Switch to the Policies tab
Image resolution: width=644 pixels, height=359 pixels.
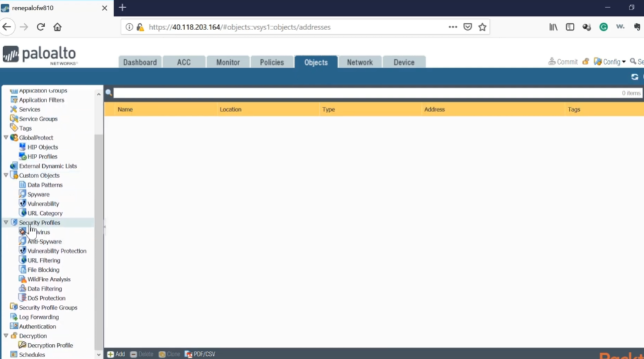272,62
